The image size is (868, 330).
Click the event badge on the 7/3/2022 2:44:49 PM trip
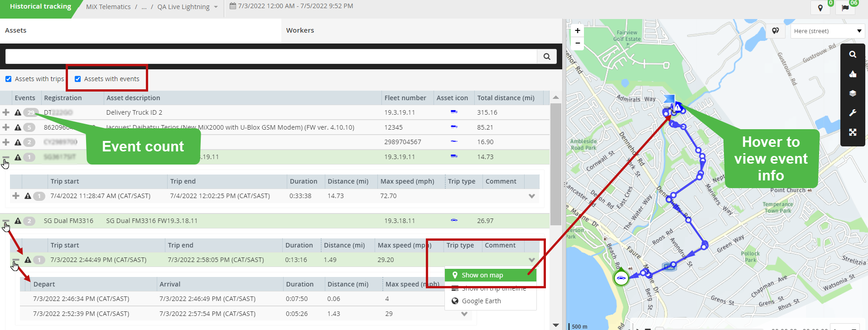[39, 260]
